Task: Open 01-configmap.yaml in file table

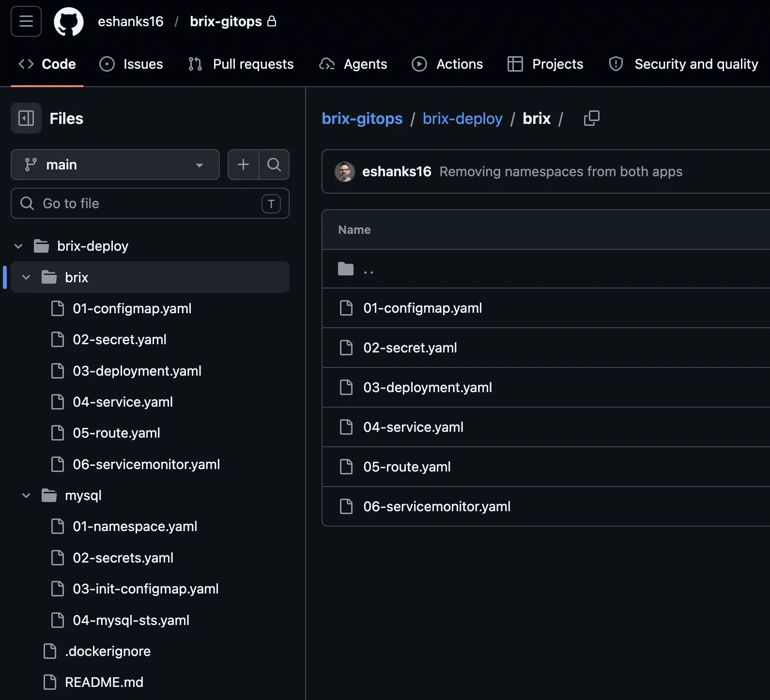Action: click(x=422, y=308)
